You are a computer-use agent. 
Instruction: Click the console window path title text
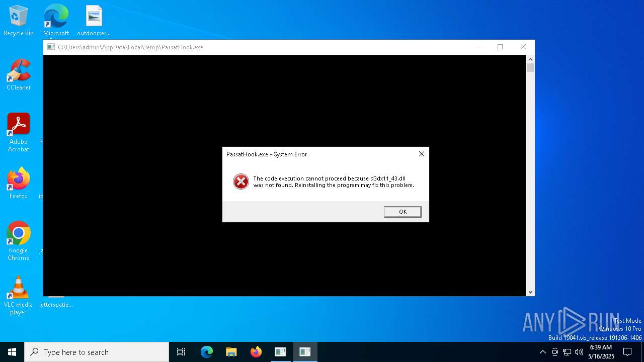pos(130,47)
